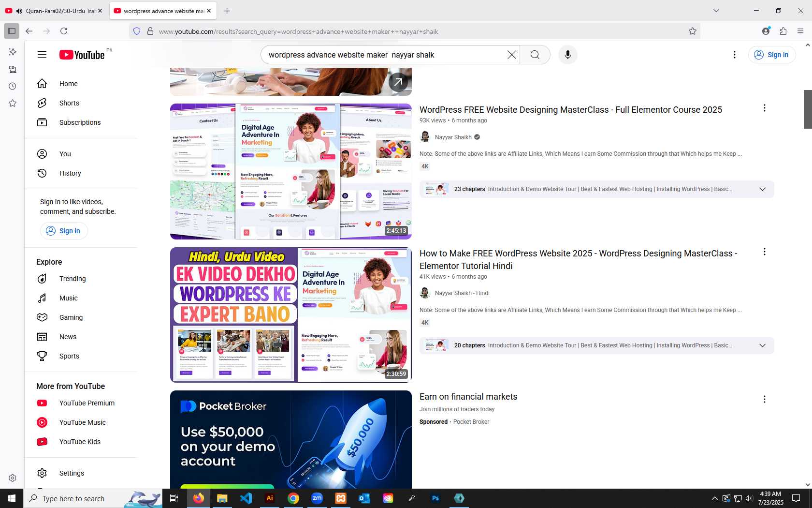Show hidden system tray icons

coord(714,498)
